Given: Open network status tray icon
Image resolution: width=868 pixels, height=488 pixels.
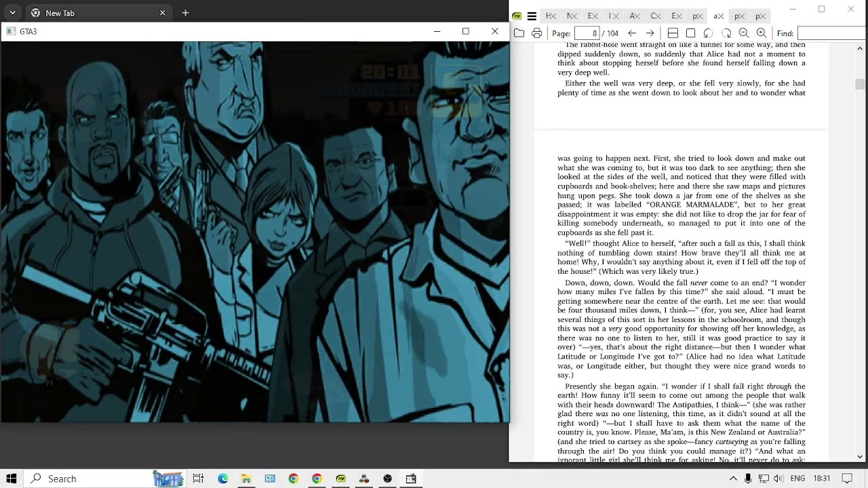Looking at the screenshot, I should point(764,479).
